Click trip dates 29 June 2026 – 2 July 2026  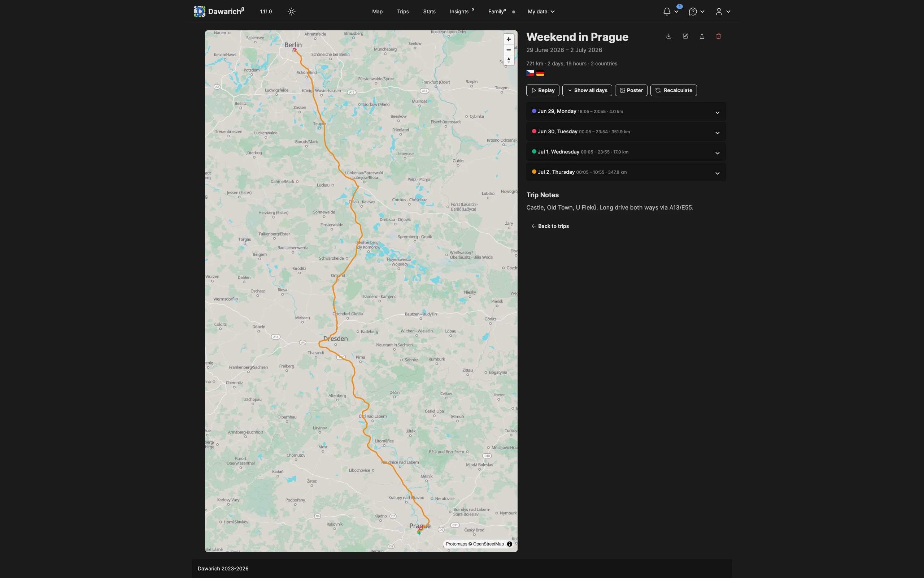click(565, 50)
